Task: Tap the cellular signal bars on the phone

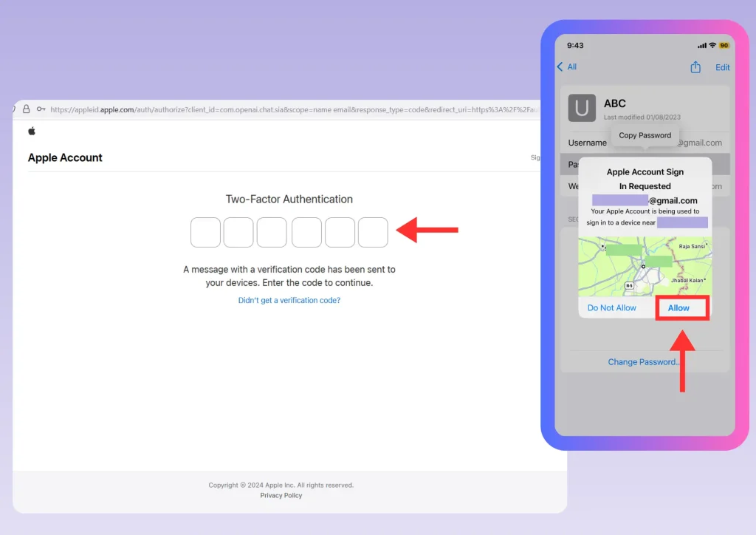Action: 702,45
